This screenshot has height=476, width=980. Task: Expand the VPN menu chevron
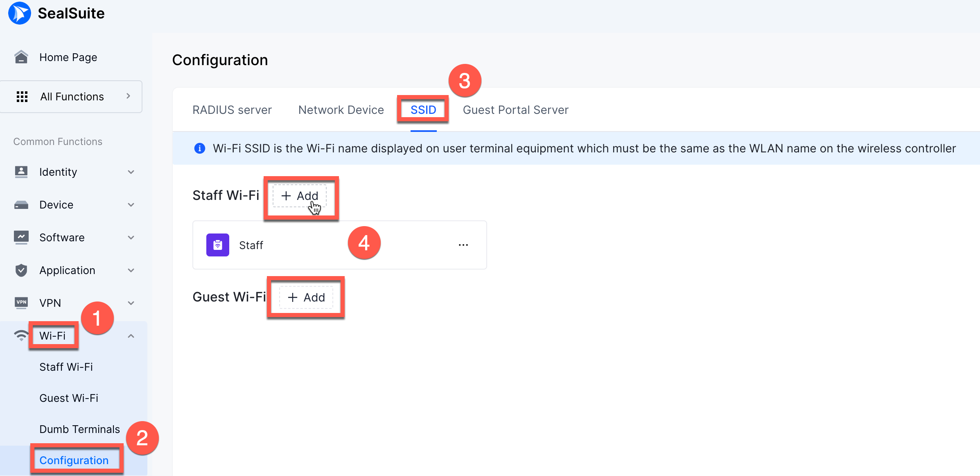(x=131, y=303)
